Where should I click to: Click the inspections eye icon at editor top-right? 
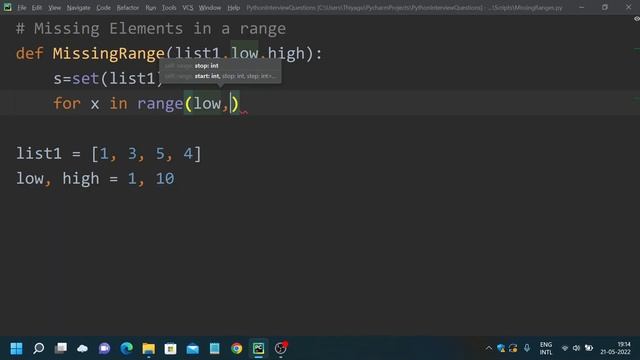tap(636, 19)
